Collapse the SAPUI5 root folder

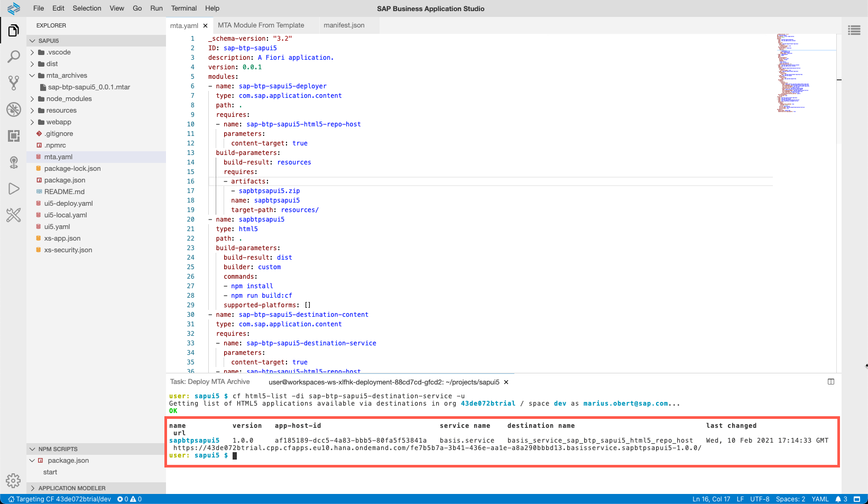(x=33, y=41)
